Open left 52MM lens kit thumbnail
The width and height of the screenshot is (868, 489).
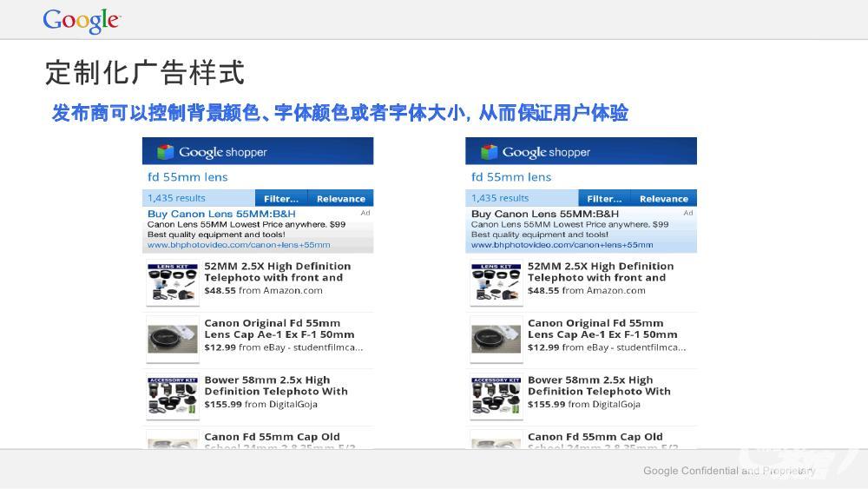point(173,283)
